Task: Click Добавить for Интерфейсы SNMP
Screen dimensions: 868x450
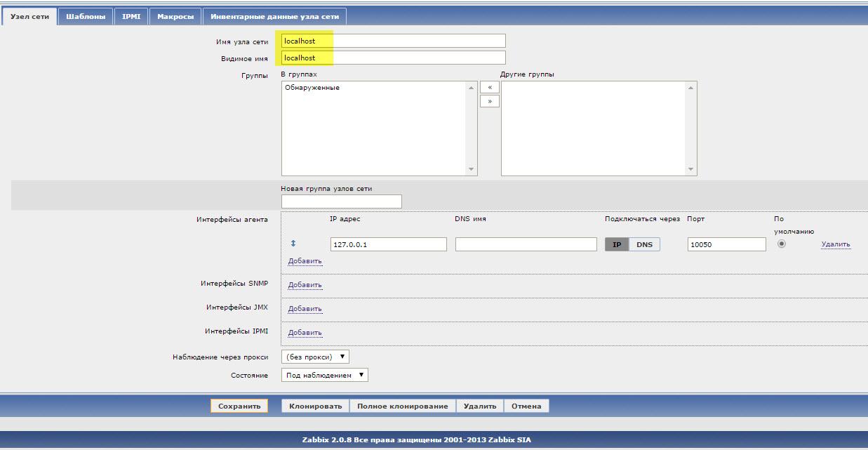Action: coord(305,285)
